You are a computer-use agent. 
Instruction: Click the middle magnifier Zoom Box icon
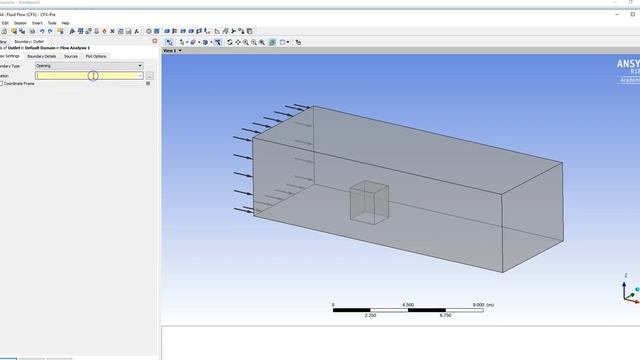[254, 42]
